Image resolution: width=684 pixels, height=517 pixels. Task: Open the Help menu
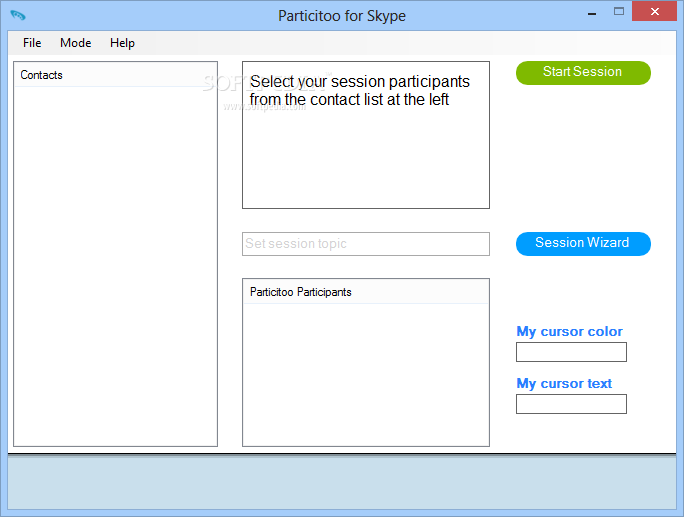click(122, 43)
